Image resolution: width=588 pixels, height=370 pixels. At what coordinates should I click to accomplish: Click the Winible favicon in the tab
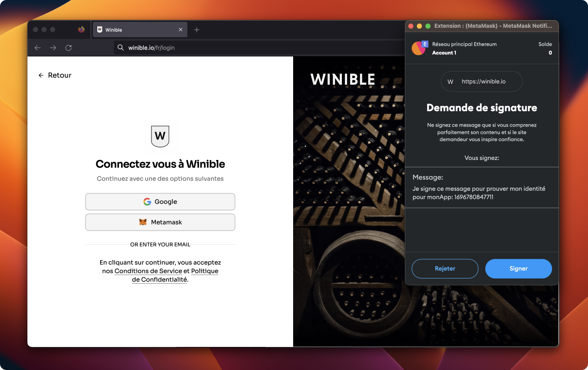100,30
